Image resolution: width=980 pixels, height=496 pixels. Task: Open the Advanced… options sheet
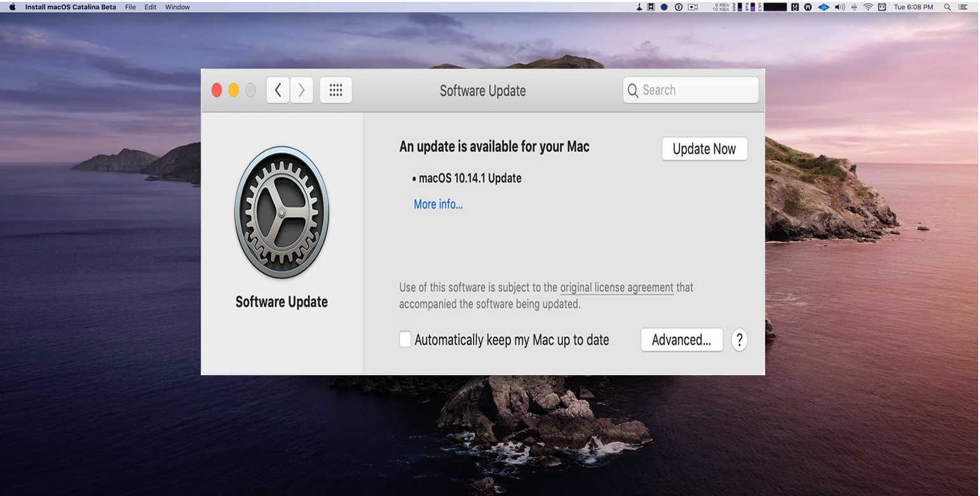pyautogui.click(x=681, y=340)
